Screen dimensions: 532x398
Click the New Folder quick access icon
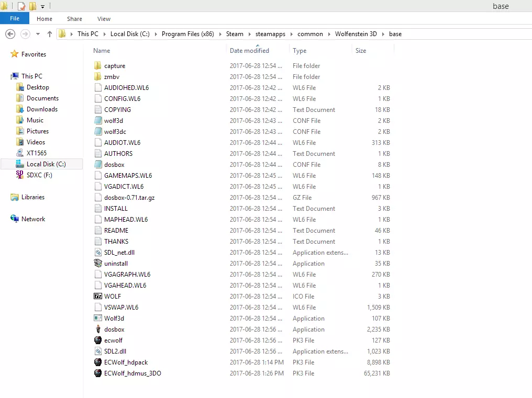tap(32, 6)
